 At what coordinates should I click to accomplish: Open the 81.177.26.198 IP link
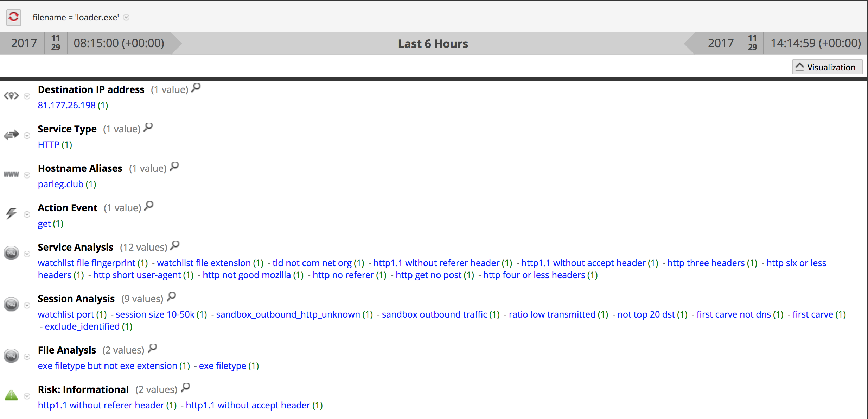click(66, 105)
